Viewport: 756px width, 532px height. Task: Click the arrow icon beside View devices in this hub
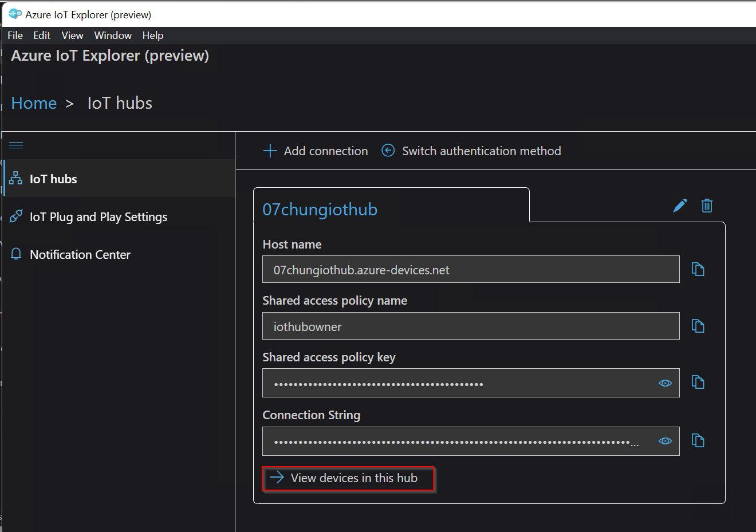click(277, 478)
